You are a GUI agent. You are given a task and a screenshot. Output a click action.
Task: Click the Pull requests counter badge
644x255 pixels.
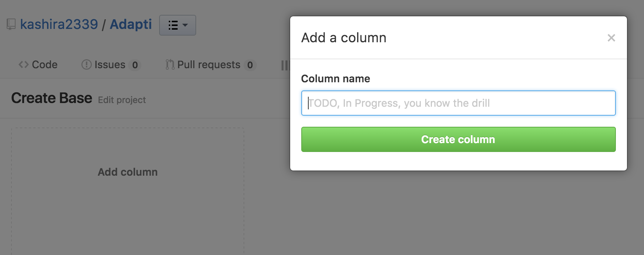pyautogui.click(x=250, y=65)
